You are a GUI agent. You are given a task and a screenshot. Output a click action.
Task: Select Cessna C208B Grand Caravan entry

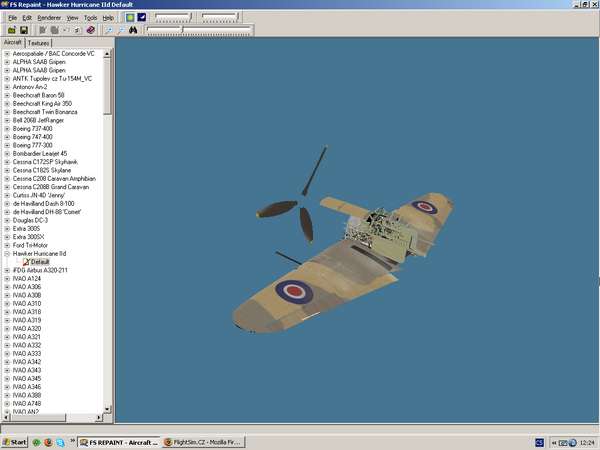pyautogui.click(x=51, y=187)
